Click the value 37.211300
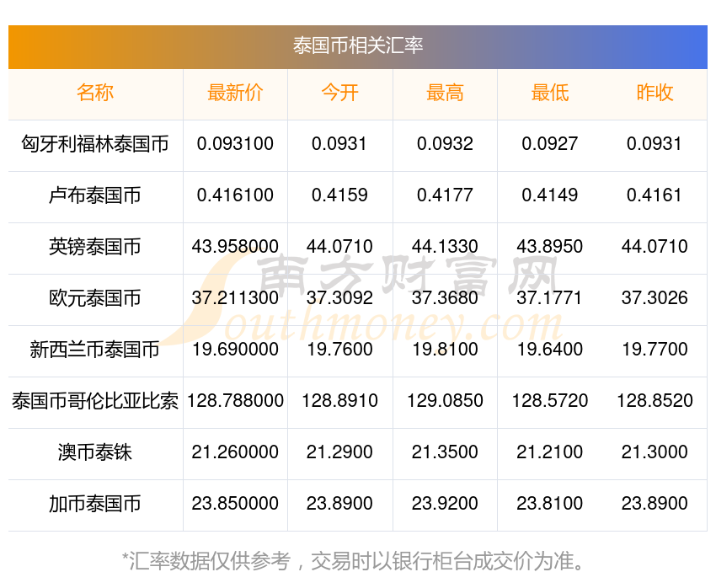The image size is (716, 588). (x=235, y=298)
